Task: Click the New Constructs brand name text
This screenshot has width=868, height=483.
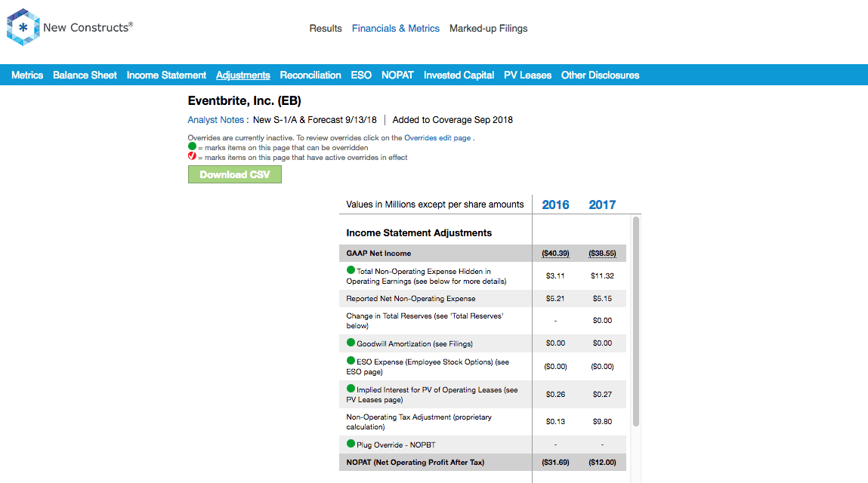Action: tap(88, 27)
